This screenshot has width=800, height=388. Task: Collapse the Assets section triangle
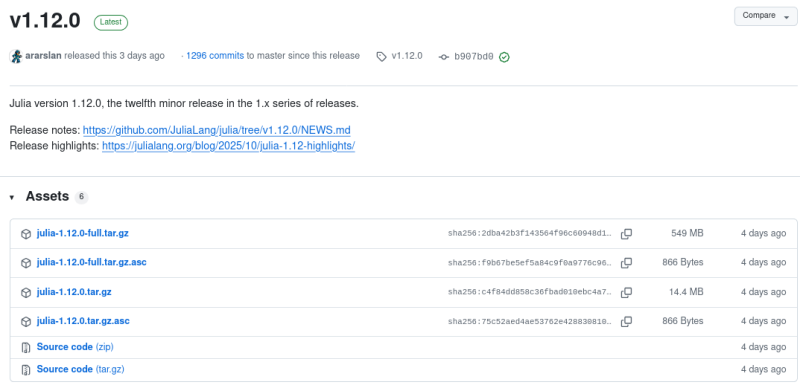12,197
